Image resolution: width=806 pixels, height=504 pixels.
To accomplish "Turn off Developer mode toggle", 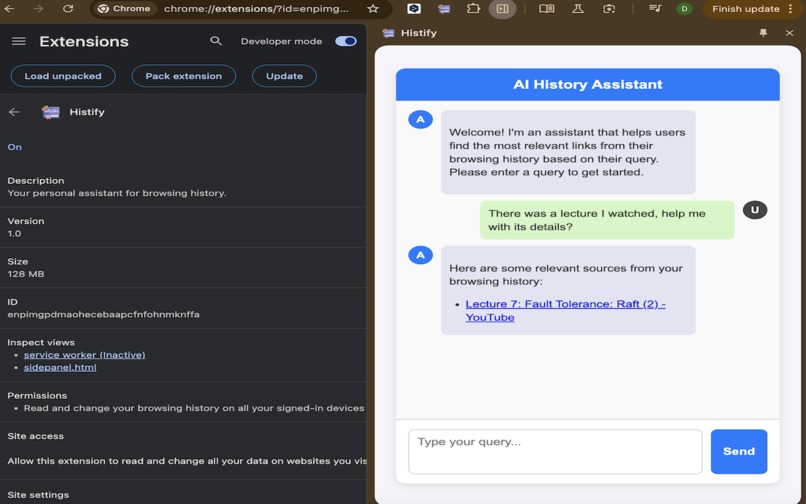I will click(345, 41).
